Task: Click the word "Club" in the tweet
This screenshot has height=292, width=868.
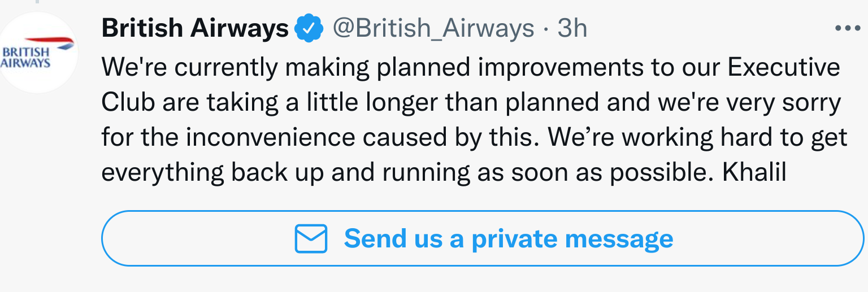Action: pos(128,103)
